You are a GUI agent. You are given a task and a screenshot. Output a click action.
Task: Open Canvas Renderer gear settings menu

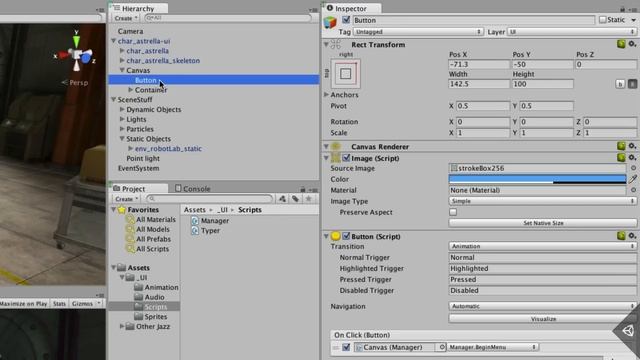(x=632, y=146)
